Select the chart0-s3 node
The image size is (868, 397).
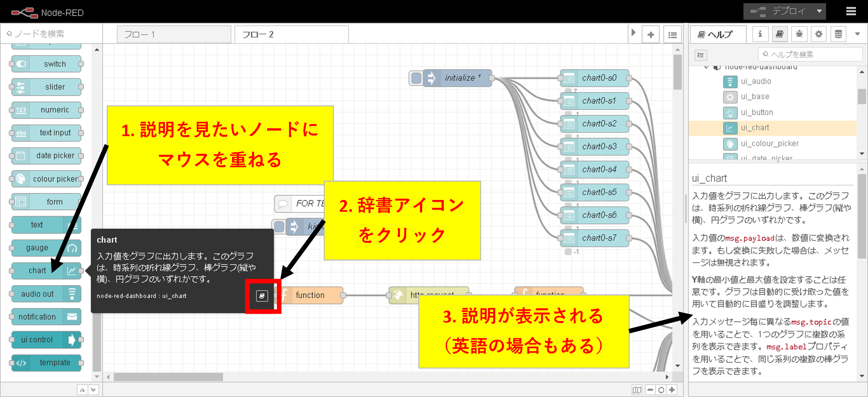coord(595,147)
